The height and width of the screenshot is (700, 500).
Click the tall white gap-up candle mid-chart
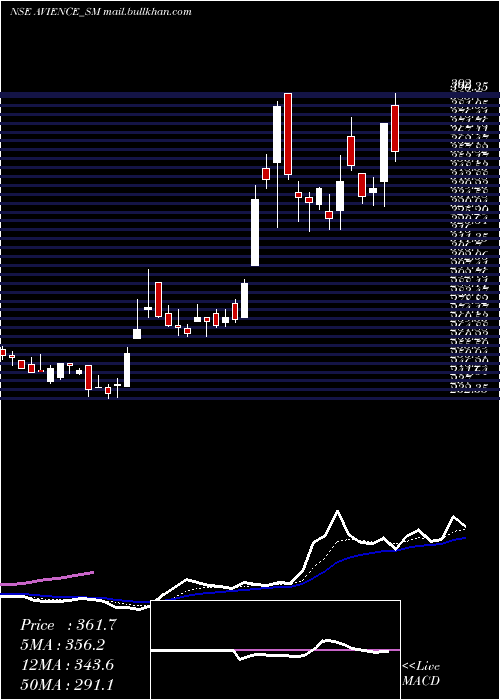(255, 232)
